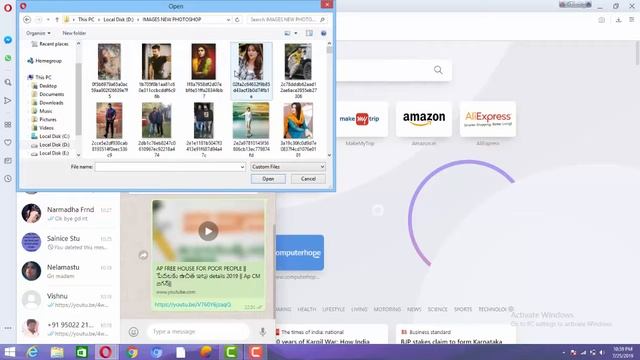Image resolution: width=640 pixels, height=360 pixels.
Task: Select the SPORTS news category tab
Action: pyautogui.click(x=463, y=309)
